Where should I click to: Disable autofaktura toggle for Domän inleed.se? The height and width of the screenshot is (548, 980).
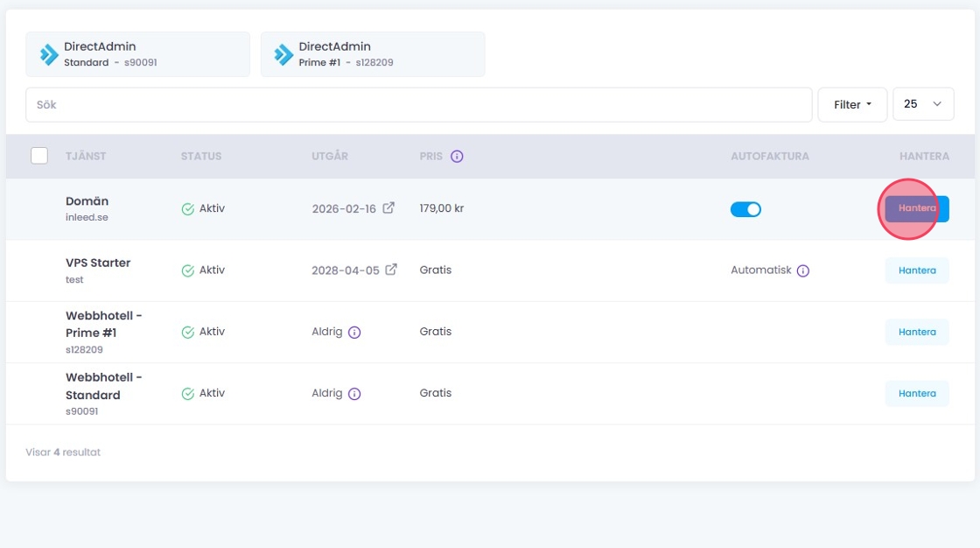pyautogui.click(x=745, y=209)
